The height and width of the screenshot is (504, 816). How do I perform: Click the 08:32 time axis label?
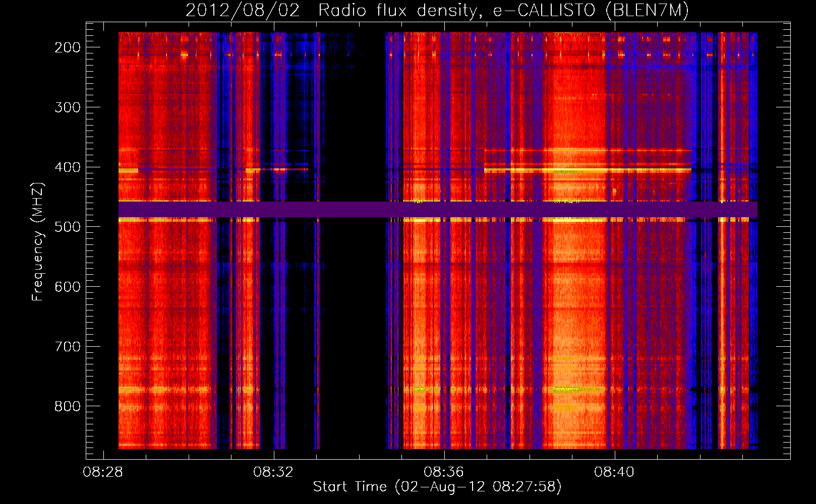tap(274, 472)
